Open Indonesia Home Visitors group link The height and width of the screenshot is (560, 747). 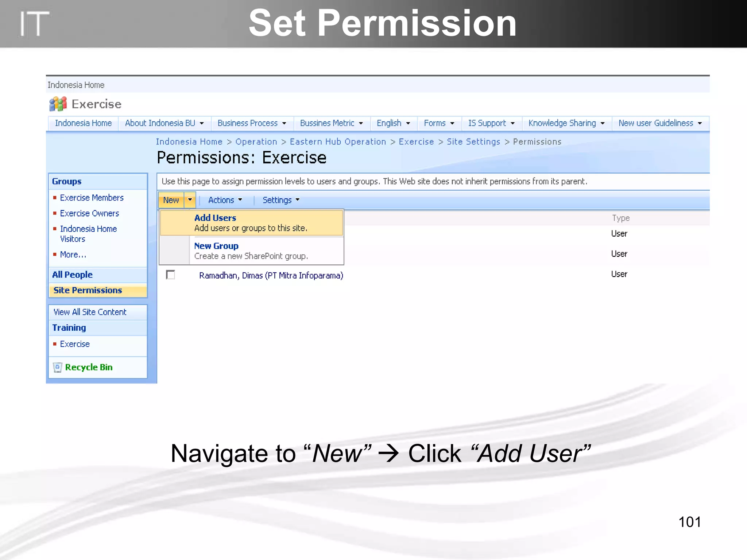click(x=88, y=234)
